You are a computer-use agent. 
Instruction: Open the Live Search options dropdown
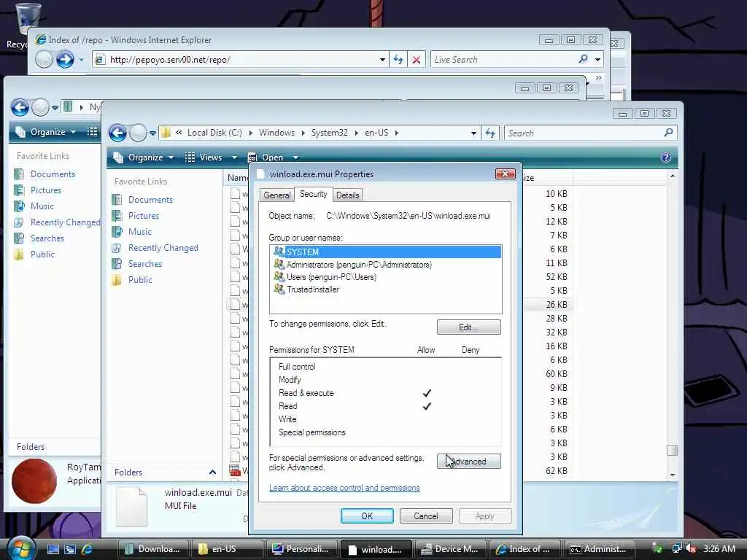coord(598,60)
